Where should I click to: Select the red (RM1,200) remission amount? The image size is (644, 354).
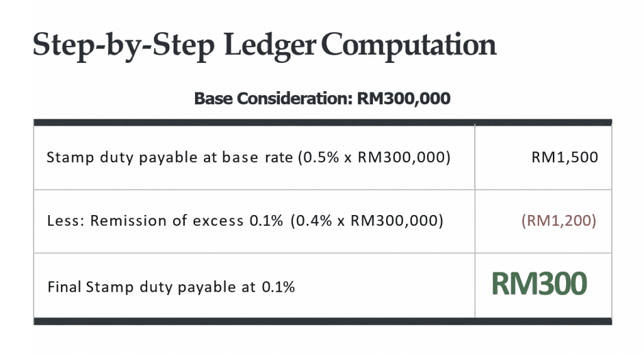558,221
